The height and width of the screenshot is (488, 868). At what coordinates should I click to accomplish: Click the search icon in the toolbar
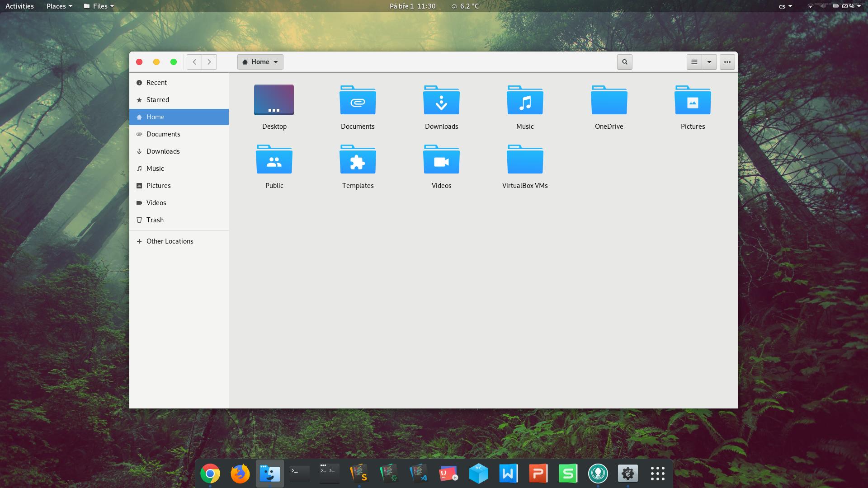[x=624, y=62]
